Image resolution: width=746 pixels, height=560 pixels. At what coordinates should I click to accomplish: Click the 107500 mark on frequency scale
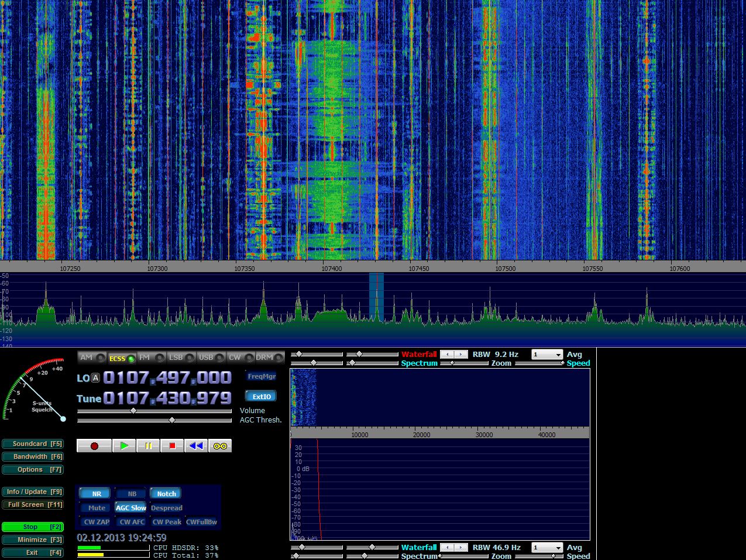click(506, 269)
